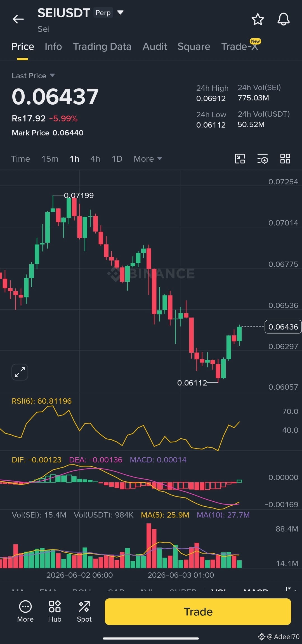Tap the 2026-06-03 01:00 time label
This screenshot has height=644, width=302.
181,575
